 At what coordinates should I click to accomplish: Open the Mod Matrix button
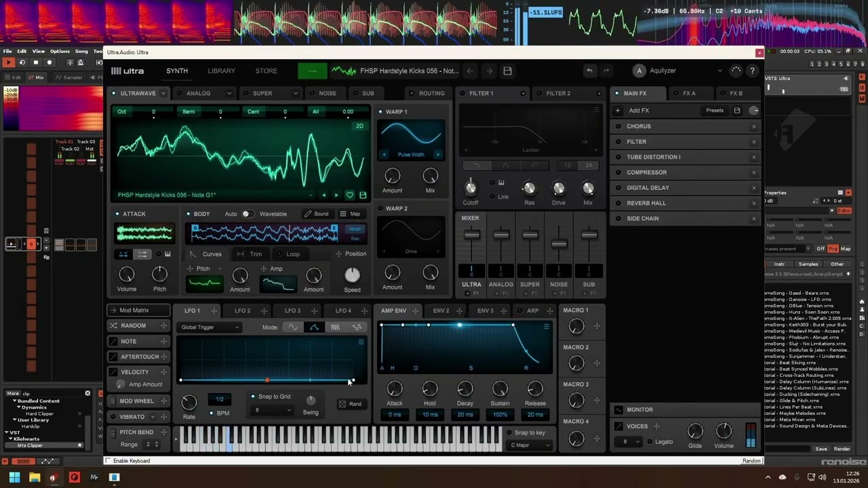click(x=138, y=310)
